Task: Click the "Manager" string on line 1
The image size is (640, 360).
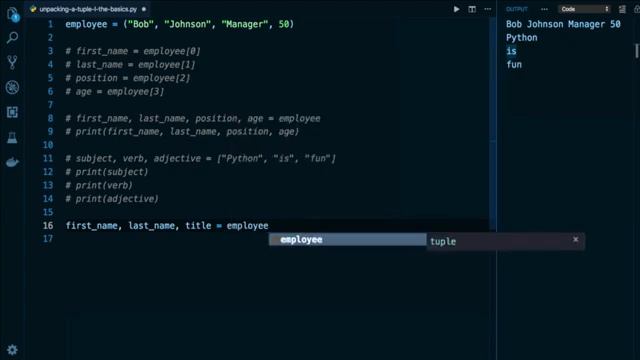Action: pos(245,24)
